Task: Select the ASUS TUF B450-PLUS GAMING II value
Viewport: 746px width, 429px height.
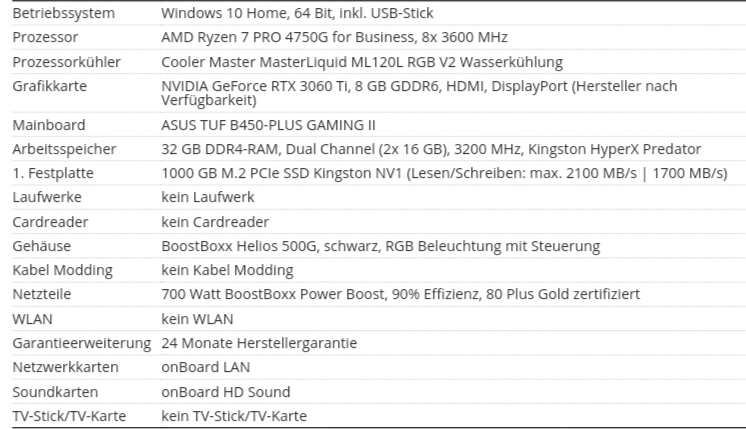Action: click(x=268, y=126)
